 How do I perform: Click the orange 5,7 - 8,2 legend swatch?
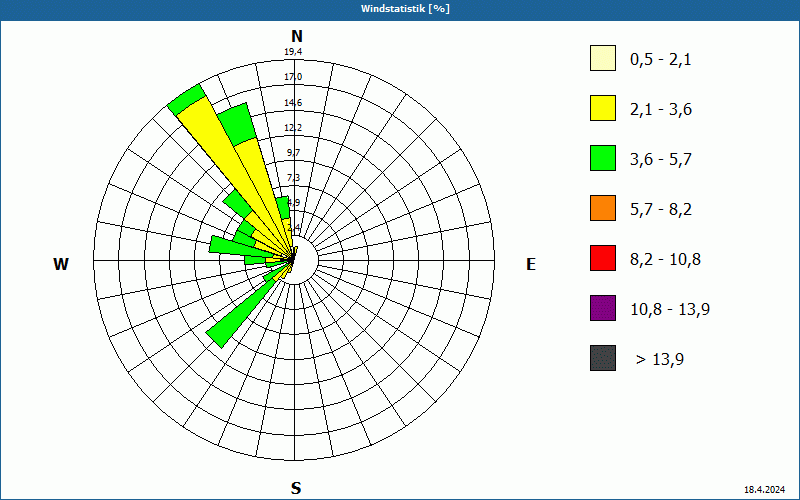[603, 208]
